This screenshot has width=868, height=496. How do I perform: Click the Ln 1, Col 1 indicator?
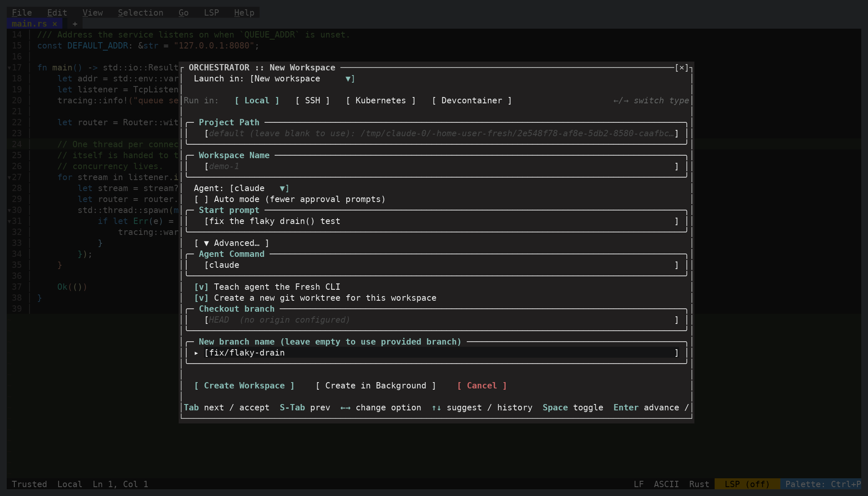coord(121,484)
